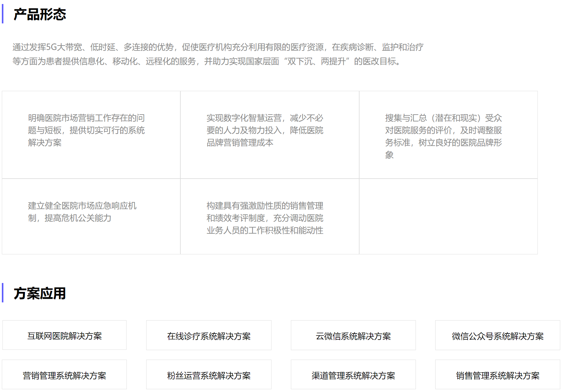
Task: Click the 在线诊疗系统解决方案 button
Action: pos(209,335)
